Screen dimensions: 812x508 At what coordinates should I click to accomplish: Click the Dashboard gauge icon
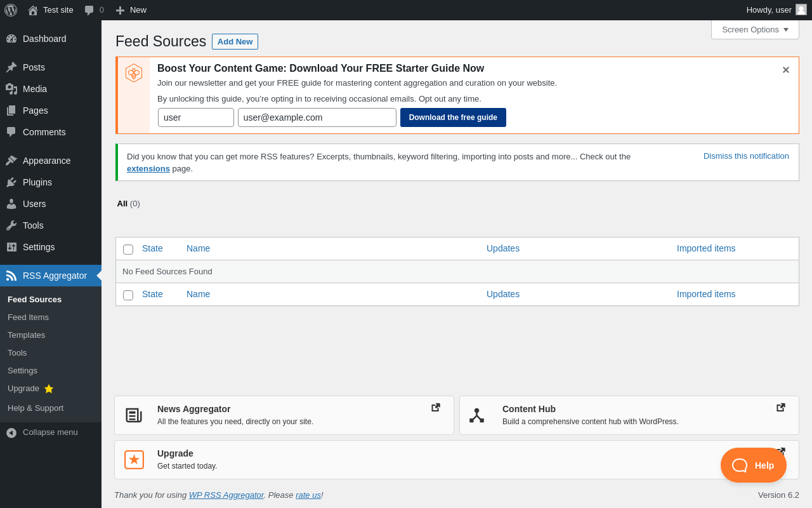(11, 39)
